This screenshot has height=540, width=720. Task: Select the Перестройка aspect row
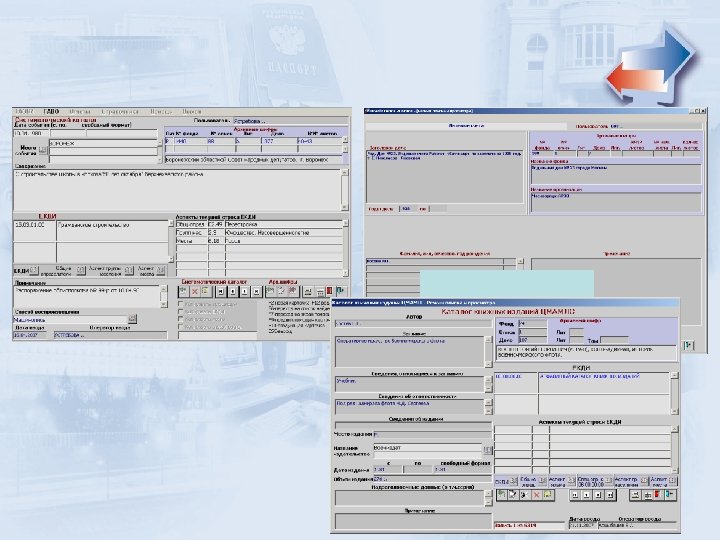[x=259, y=225]
